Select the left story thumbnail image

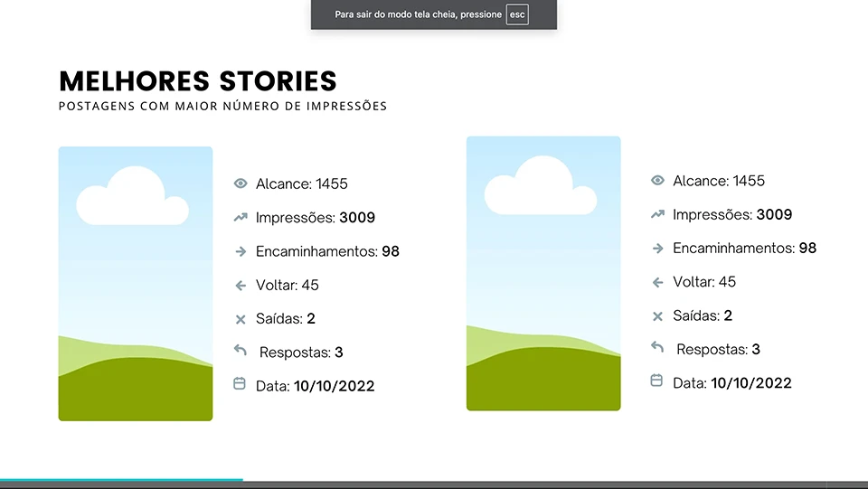[136, 284]
